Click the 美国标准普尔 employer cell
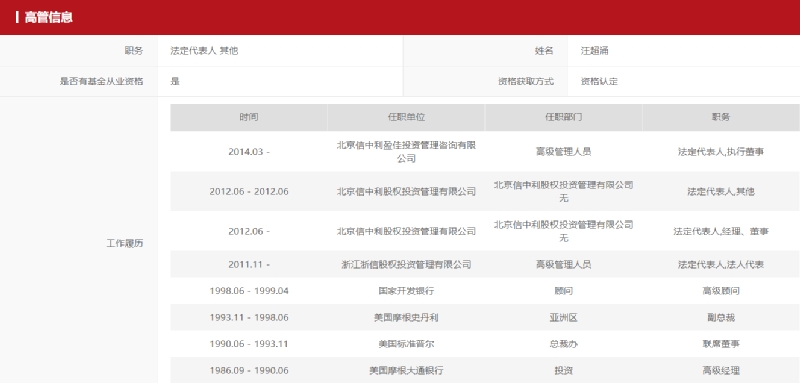 (x=406, y=344)
